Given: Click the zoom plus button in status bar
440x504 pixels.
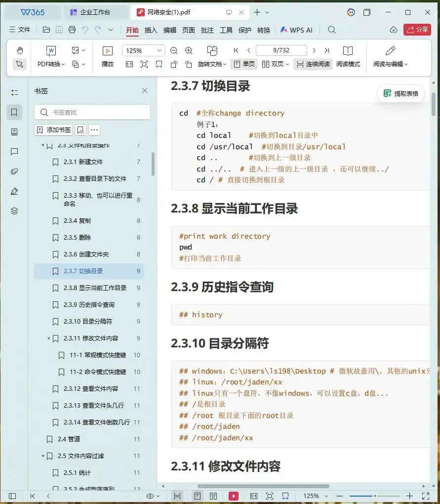Looking at the screenshot, I should (409, 496).
